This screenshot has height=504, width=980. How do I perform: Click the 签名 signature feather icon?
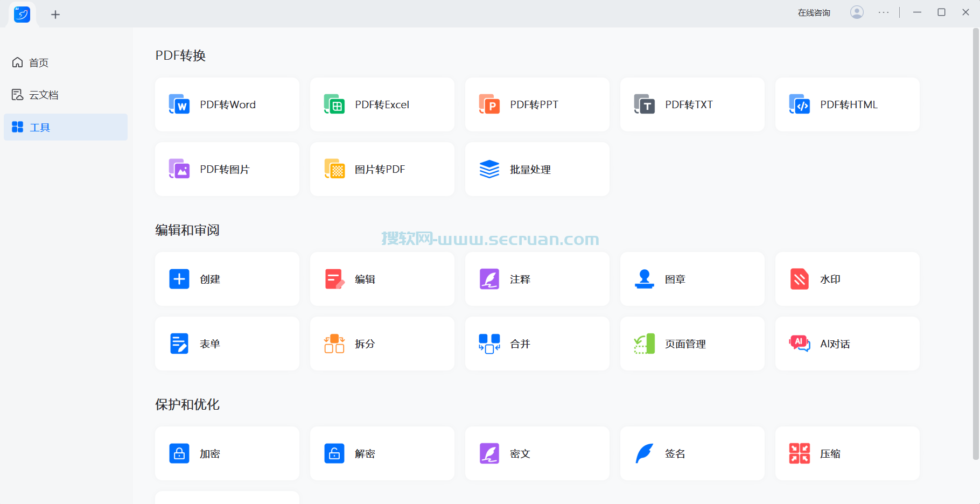click(x=644, y=453)
